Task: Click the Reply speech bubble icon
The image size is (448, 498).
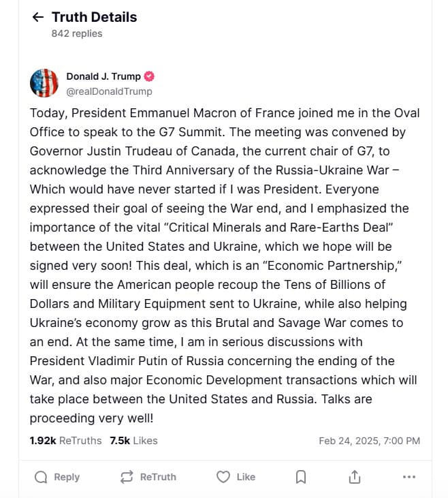Action: point(41,477)
